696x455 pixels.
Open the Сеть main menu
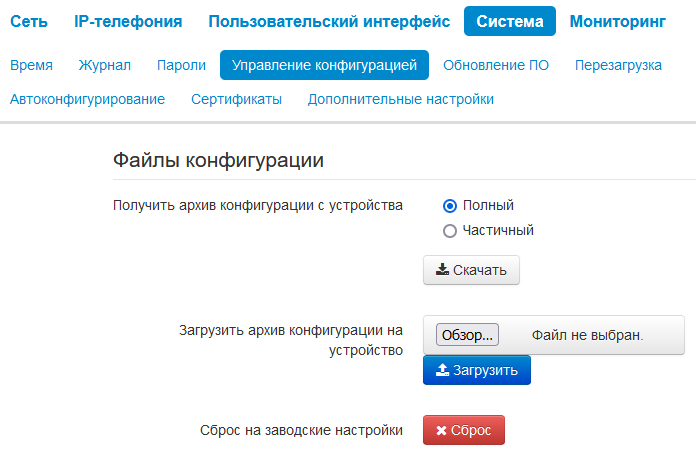click(29, 21)
